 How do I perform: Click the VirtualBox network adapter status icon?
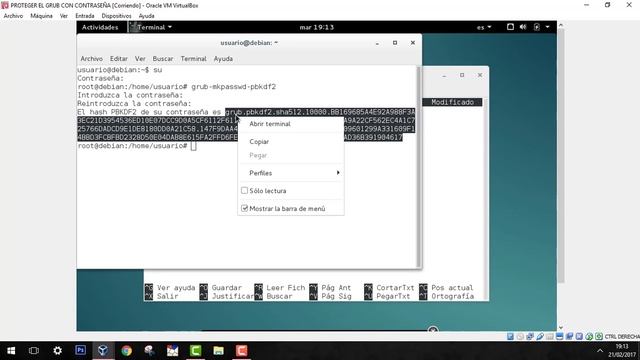pyautogui.click(x=530, y=336)
